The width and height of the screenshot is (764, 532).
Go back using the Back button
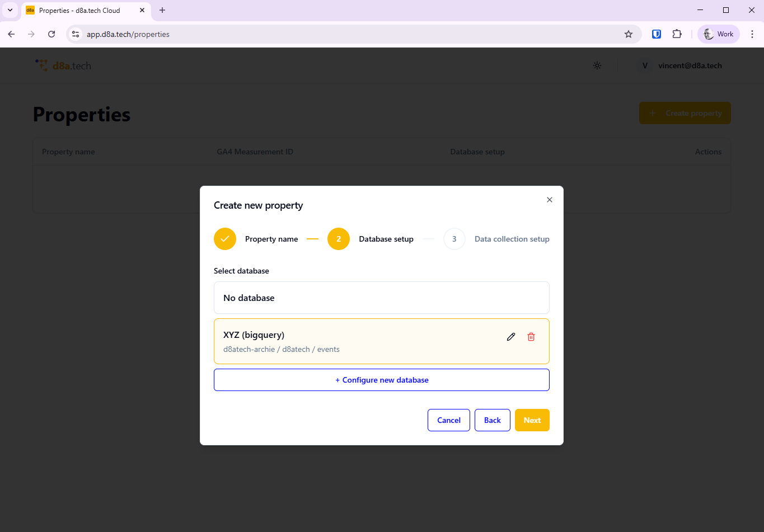pos(492,420)
